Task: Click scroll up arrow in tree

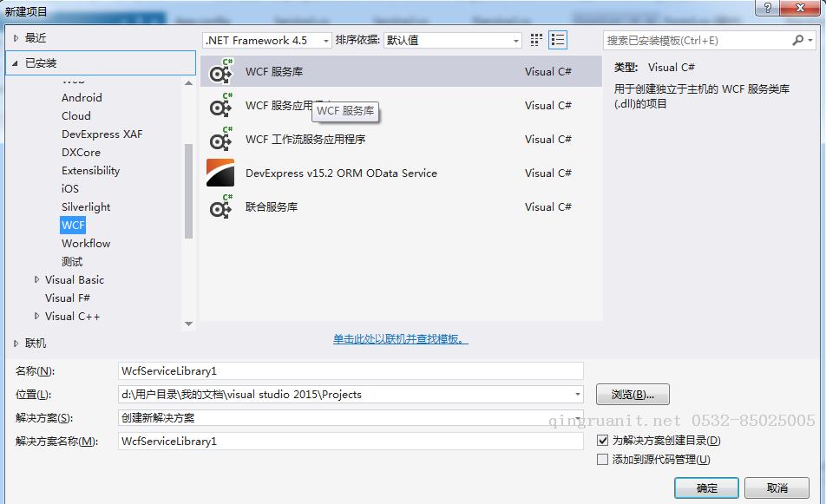Action: pyautogui.click(x=188, y=83)
